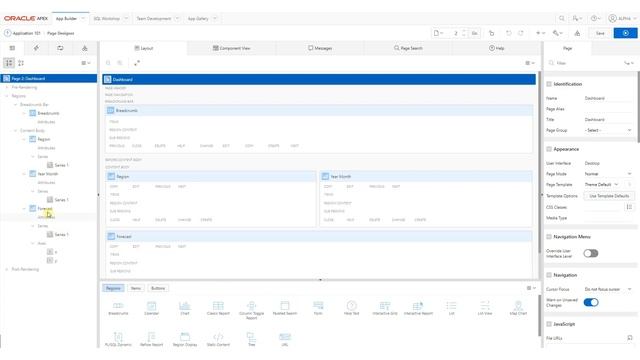
Task: Open the Help tab in center pane
Action: coord(496,48)
